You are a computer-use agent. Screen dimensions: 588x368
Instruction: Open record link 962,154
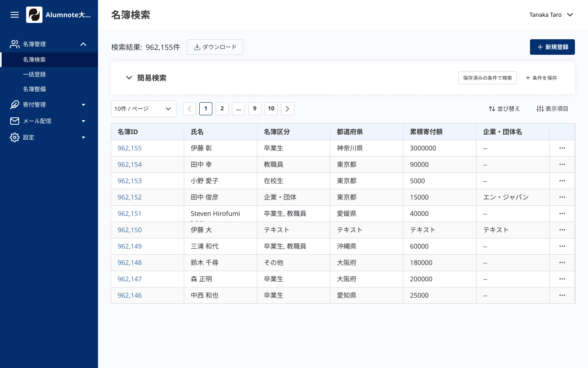[129, 164]
